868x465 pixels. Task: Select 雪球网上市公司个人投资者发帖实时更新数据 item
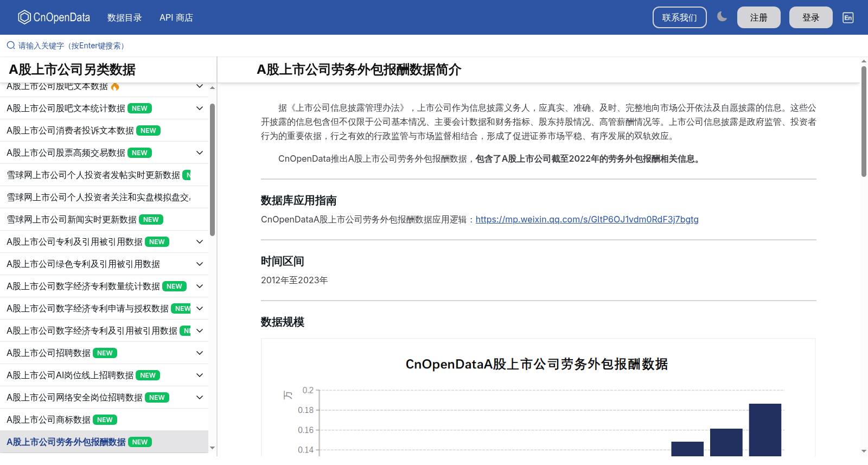coord(104,175)
